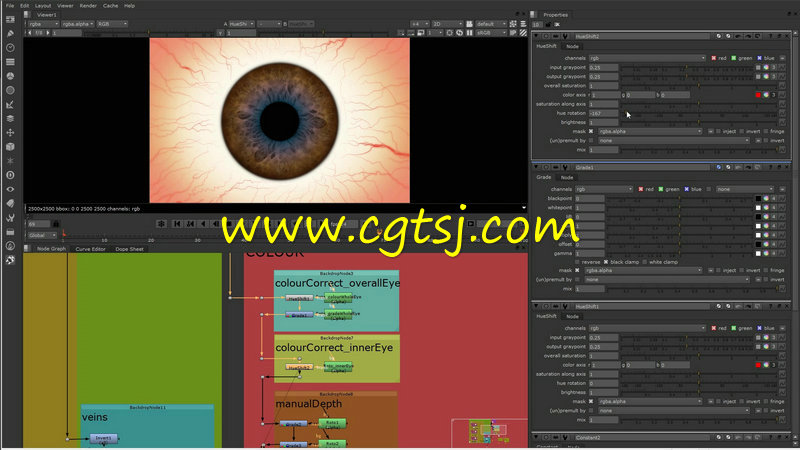The width and height of the screenshot is (800, 450).
Task: Open the Render menu
Action: coord(88,6)
